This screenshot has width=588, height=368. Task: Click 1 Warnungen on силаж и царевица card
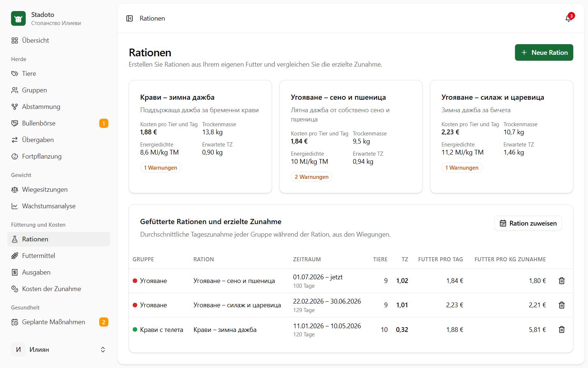click(462, 168)
